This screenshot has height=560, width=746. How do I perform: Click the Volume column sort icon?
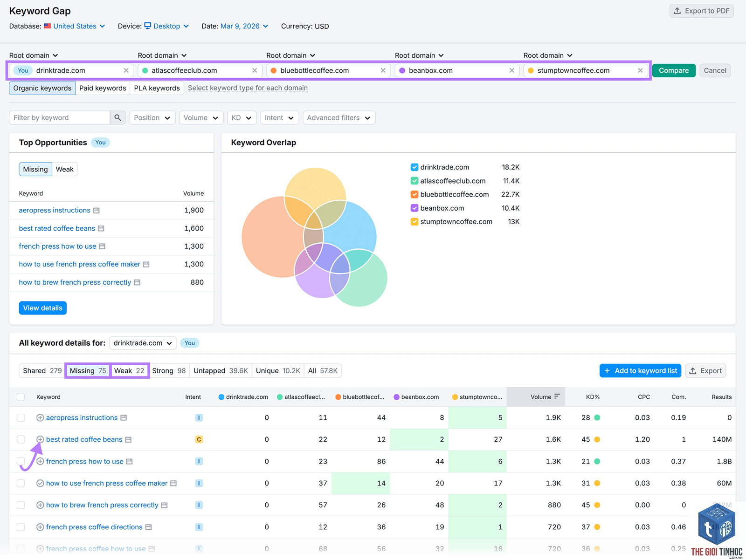[x=557, y=396]
